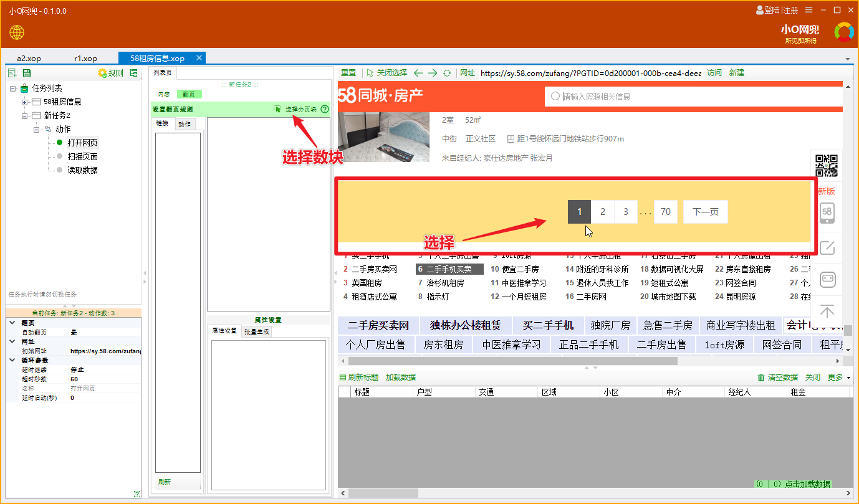Screen dimensions: 859x504
Task: Select the 打开网页 action
Action: click(82, 143)
